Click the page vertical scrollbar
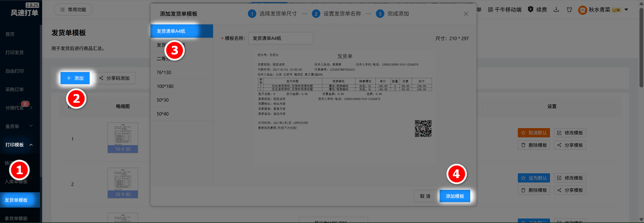Screen dimensions: 644x223 coord(641,48)
